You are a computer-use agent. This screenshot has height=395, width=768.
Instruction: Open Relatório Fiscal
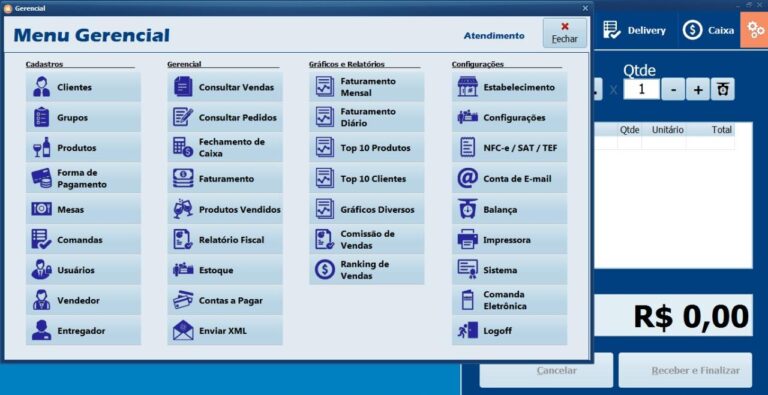225,240
